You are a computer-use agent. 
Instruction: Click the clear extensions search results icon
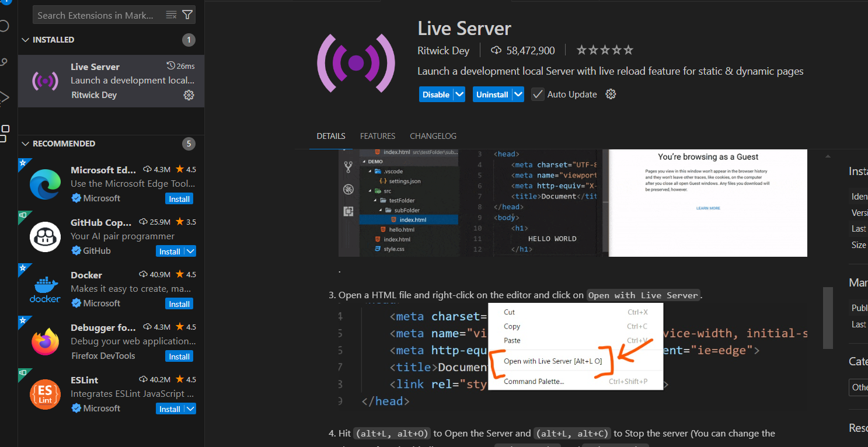171,15
